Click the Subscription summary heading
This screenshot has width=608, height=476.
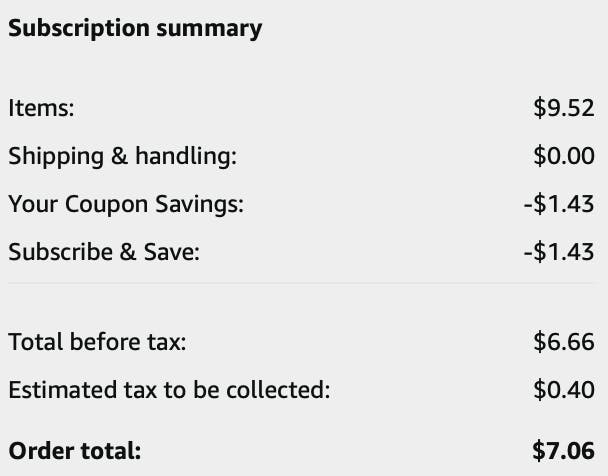(135, 28)
